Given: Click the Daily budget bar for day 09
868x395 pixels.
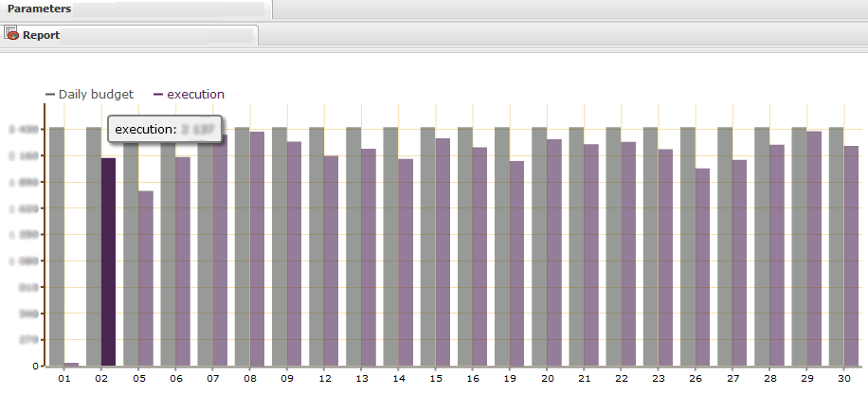Looking at the screenshot, I should click(279, 246).
